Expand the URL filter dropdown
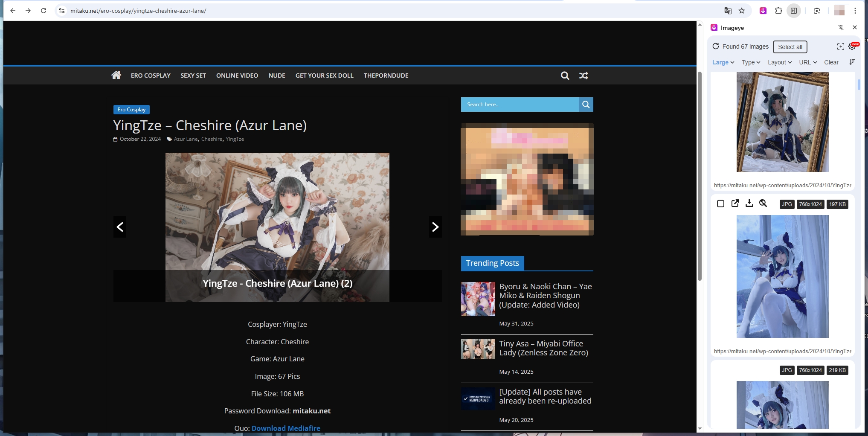Screen dimensions: 868x436 click(808, 62)
